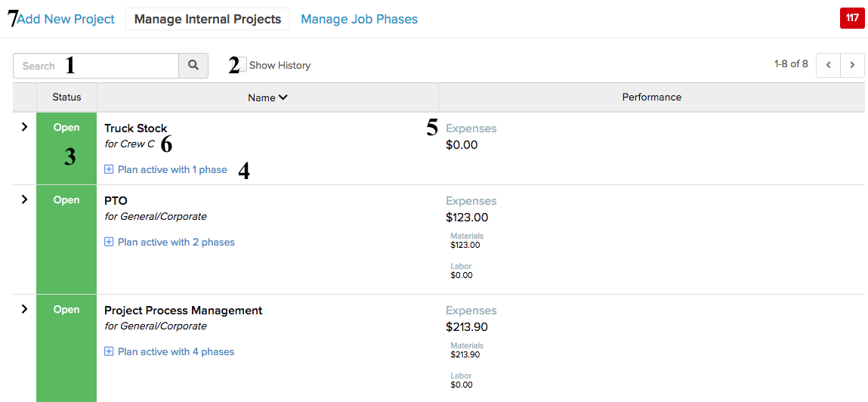Viewport: 868px width, 402px height.
Task: Click the Add New Project link
Action: click(66, 20)
